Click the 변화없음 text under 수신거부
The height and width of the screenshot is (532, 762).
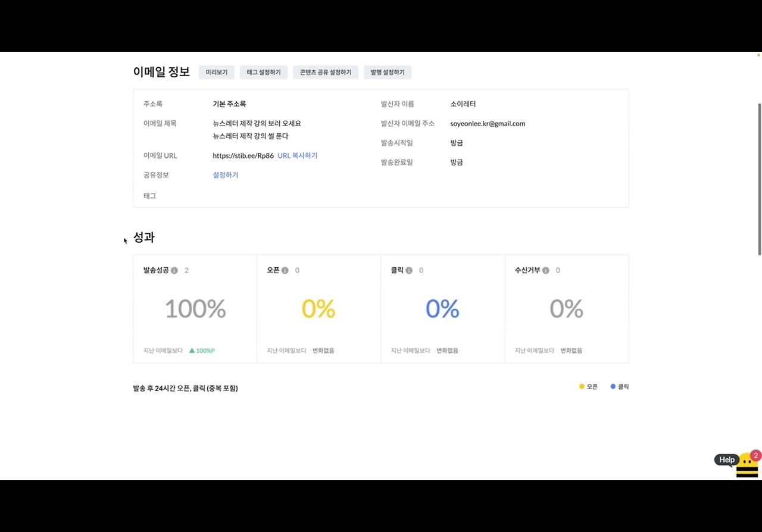tap(571, 351)
